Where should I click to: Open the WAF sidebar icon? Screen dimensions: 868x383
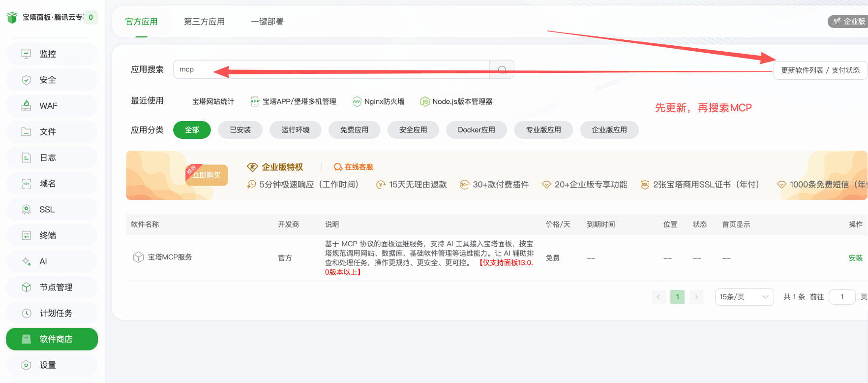(27, 106)
